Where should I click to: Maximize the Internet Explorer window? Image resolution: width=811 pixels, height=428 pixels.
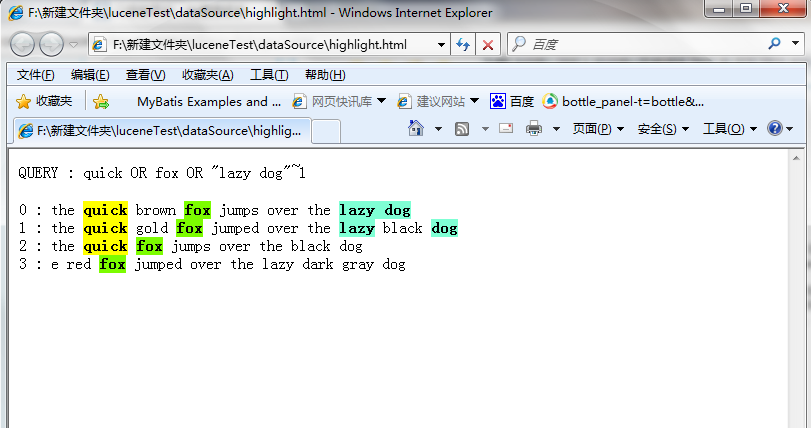point(745,8)
